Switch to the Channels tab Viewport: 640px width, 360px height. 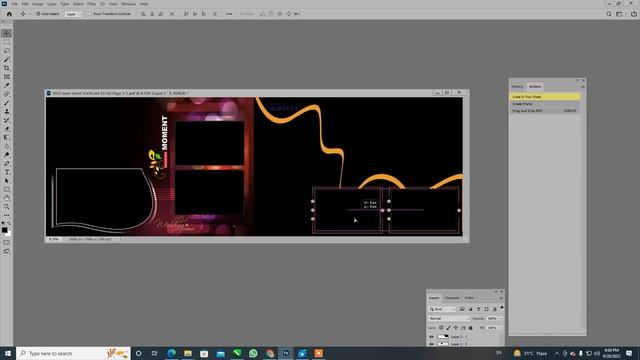pyautogui.click(x=452, y=298)
